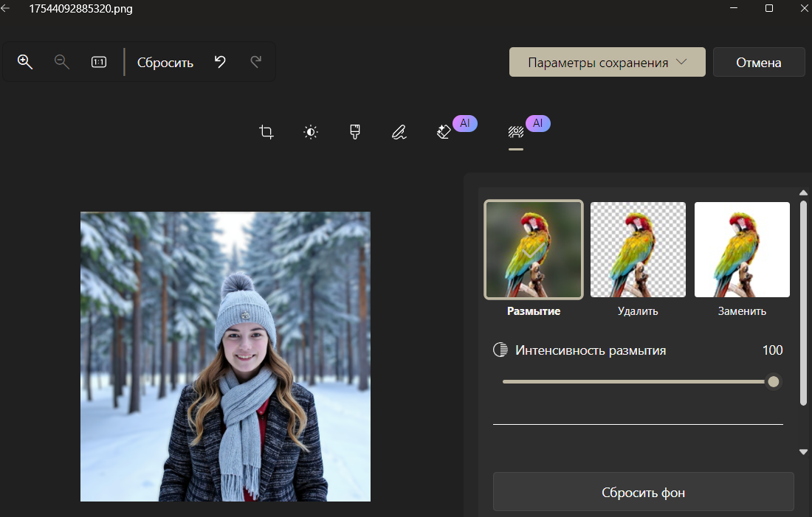Undo the last edit with the arrow
The height and width of the screenshot is (517, 812).
click(x=220, y=62)
